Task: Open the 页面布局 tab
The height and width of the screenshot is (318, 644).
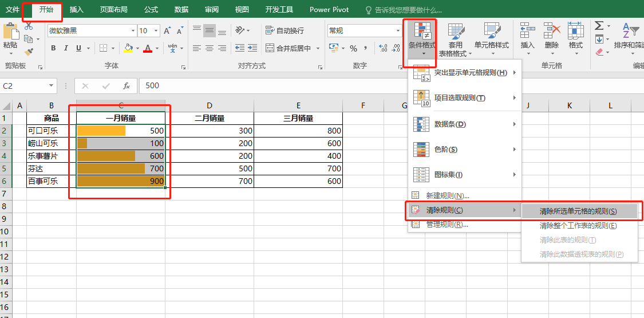Action: click(x=113, y=10)
